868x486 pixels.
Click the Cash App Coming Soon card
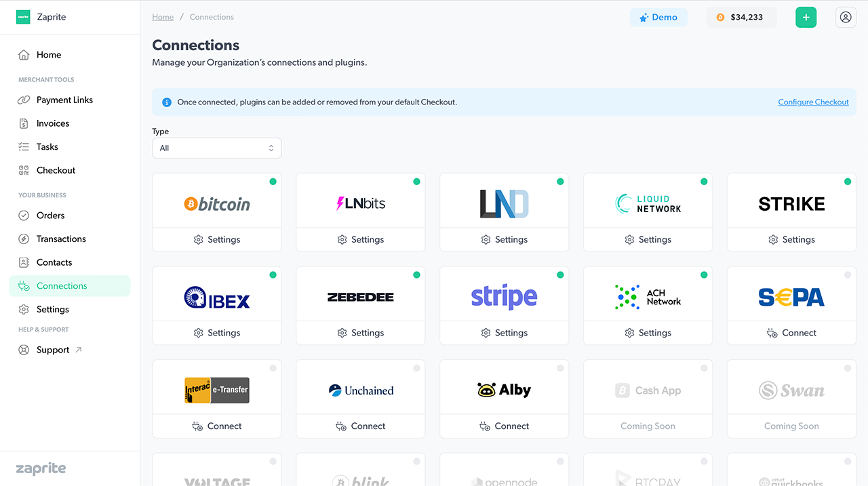coord(648,399)
